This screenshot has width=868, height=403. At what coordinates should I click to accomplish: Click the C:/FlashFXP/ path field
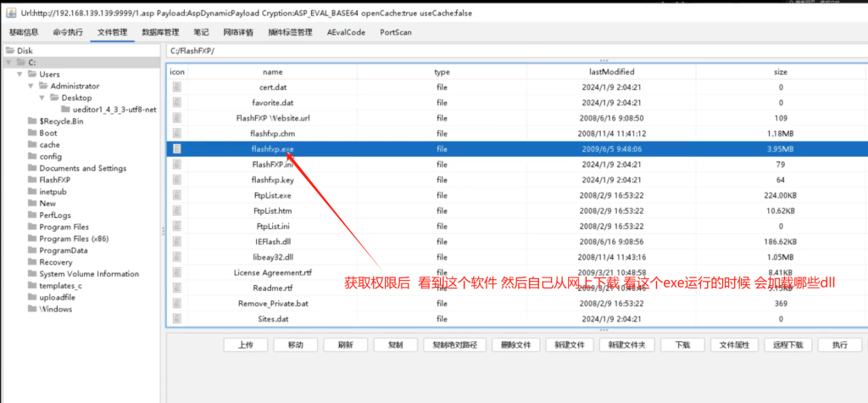pyautogui.click(x=516, y=50)
